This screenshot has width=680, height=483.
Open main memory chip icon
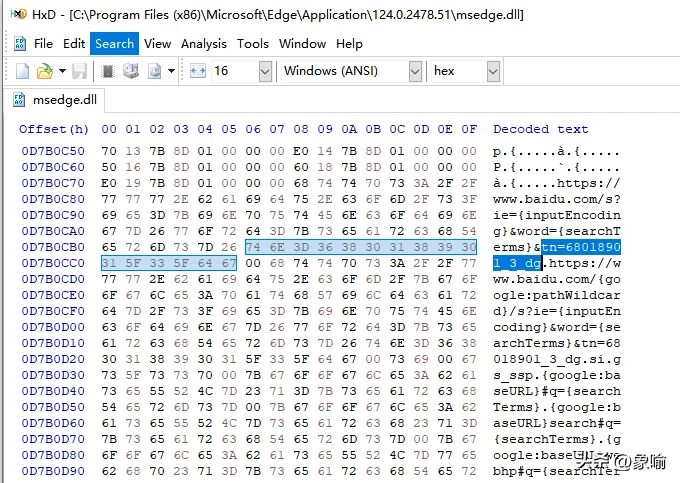point(108,71)
